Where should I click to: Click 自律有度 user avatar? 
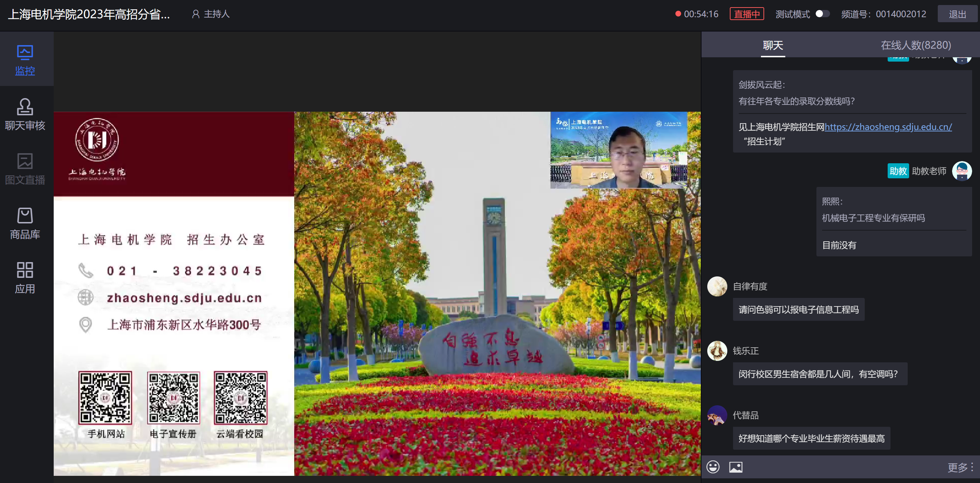pyautogui.click(x=717, y=286)
